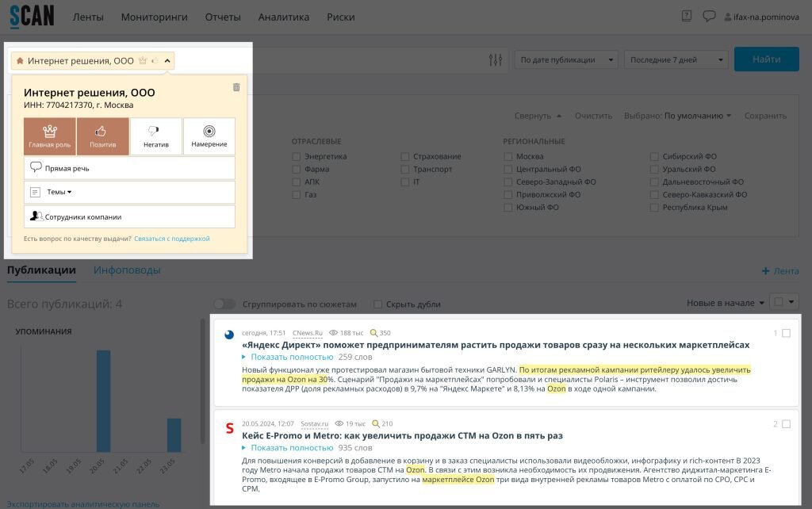Click magnifier icon showing 210
Screen dimensions: 812x509
375,423
